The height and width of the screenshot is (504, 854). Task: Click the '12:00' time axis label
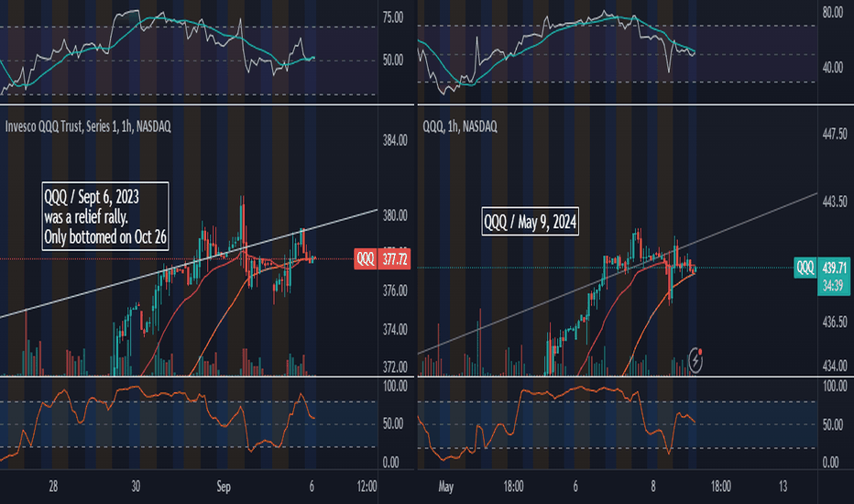[x=367, y=487]
